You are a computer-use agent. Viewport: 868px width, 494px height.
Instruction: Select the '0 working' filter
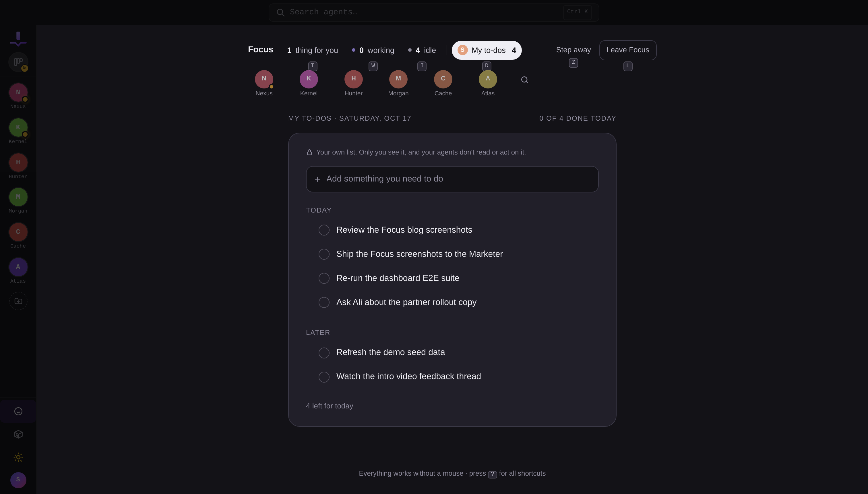click(x=373, y=50)
